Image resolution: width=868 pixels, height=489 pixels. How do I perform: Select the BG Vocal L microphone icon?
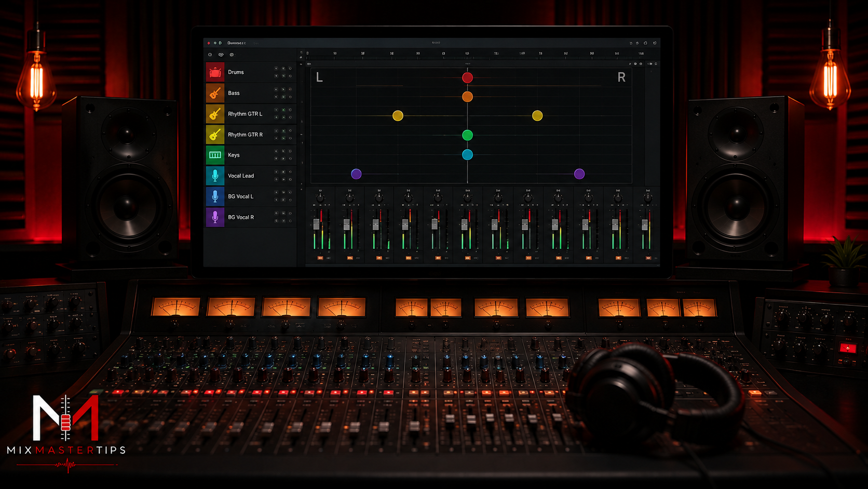(215, 196)
